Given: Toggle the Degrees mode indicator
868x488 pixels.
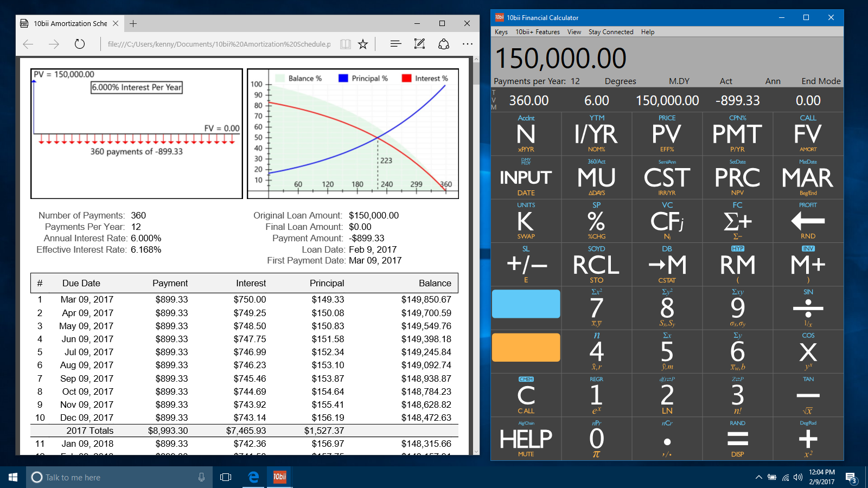Looking at the screenshot, I should (x=620, y=81).
